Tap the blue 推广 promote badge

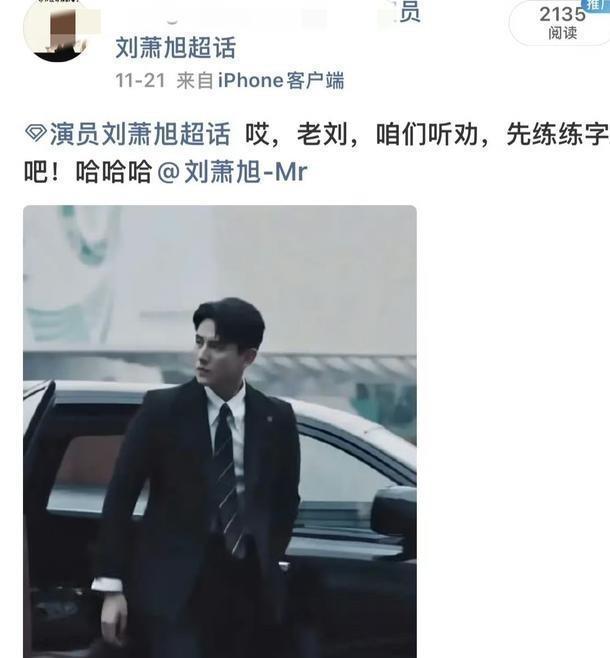click(x=597, y=5)
